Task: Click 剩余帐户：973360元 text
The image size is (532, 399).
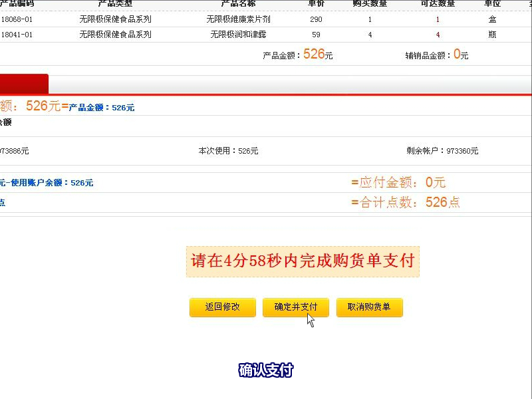Action: point(442,151)
